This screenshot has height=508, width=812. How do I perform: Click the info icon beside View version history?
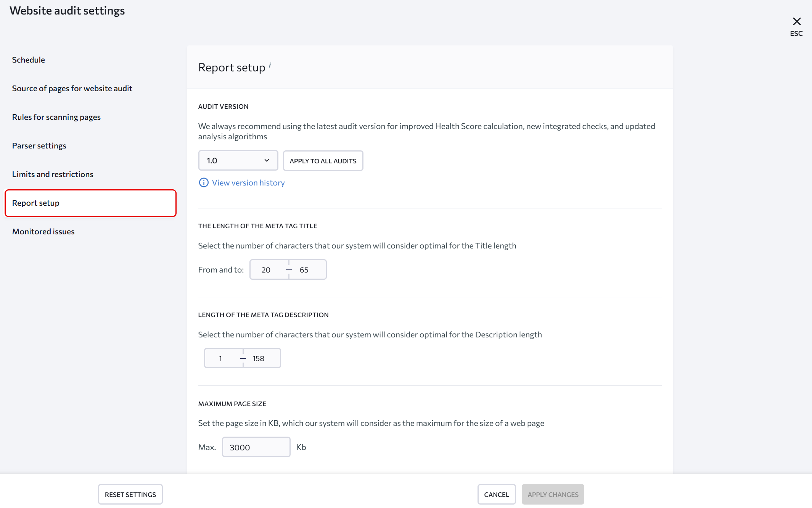click(204, 183)
